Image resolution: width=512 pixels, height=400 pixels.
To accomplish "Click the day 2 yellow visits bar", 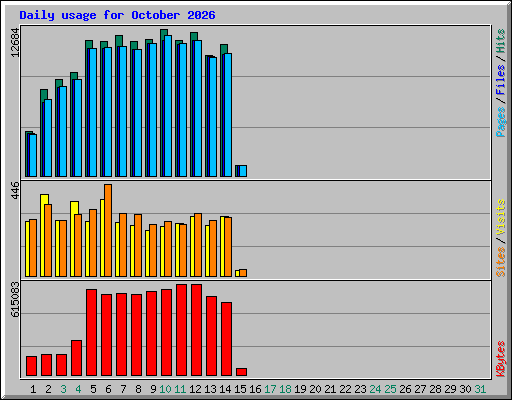I will pos(43,235).
